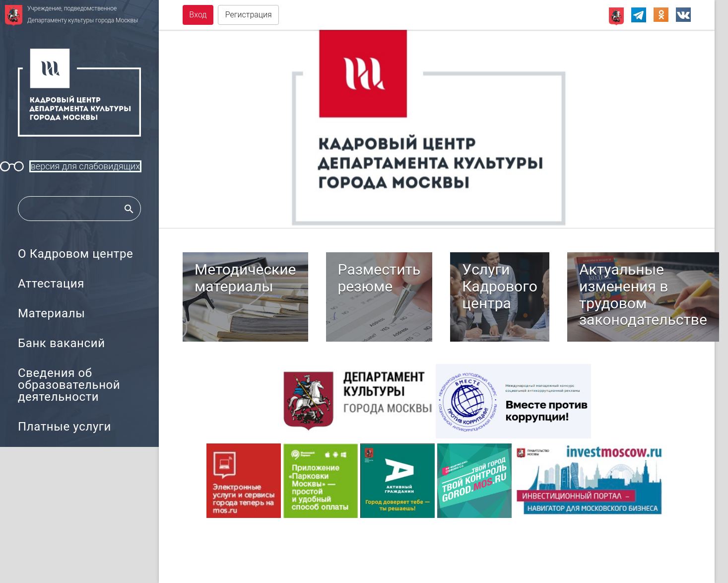728x583 pixels.
Task: Open Платные услуги in the sidebar
Action: (x=65, y=427)
